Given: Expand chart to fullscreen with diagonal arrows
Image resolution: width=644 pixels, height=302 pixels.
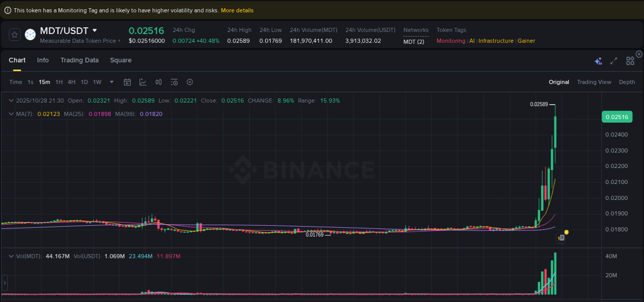Looking at the screenshot, I should [614, 60].
